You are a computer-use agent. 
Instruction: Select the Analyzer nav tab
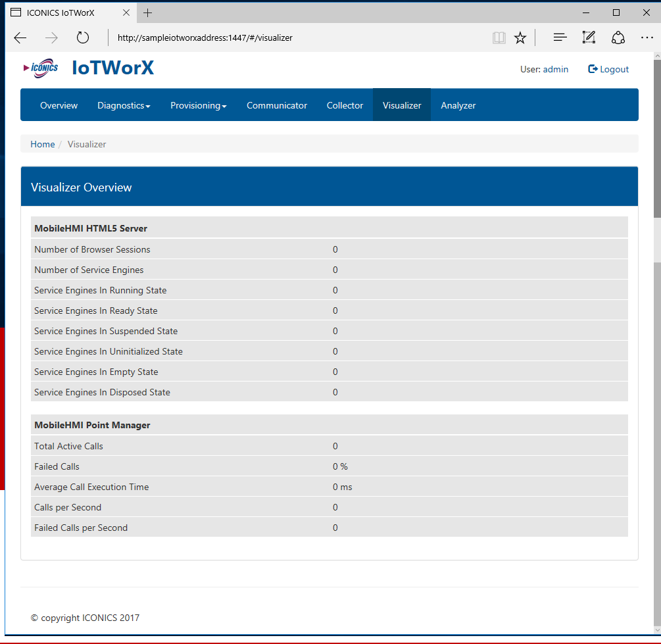458,105
